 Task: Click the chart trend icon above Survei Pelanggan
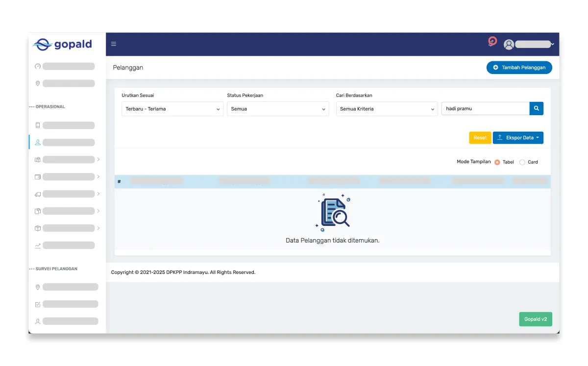tap(38, 245)
